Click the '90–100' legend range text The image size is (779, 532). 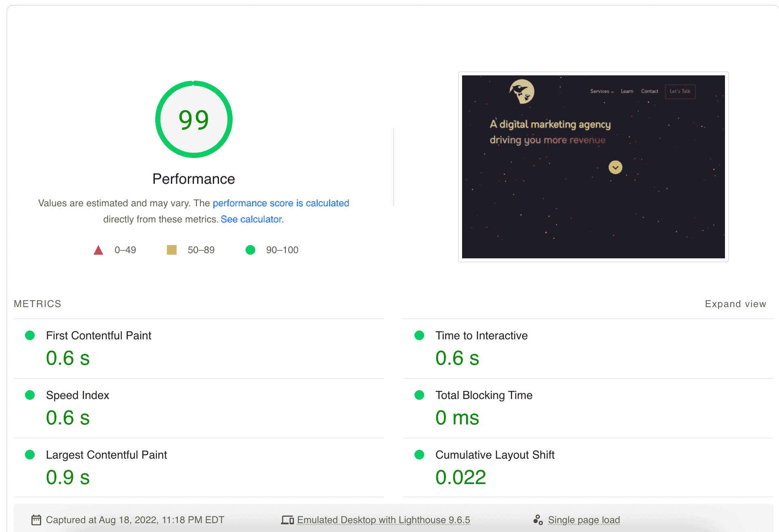282,250
